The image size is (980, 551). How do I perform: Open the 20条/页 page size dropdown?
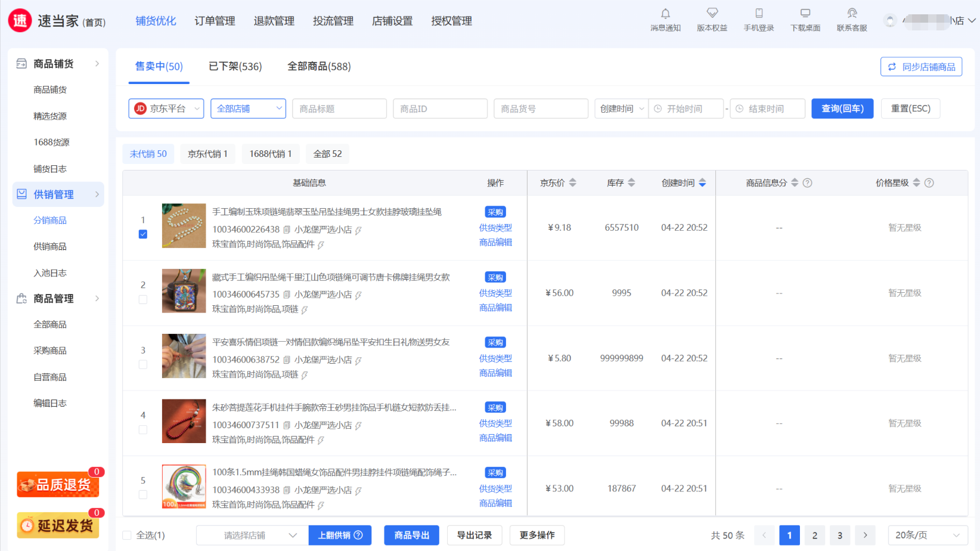(x=927, y=535)
